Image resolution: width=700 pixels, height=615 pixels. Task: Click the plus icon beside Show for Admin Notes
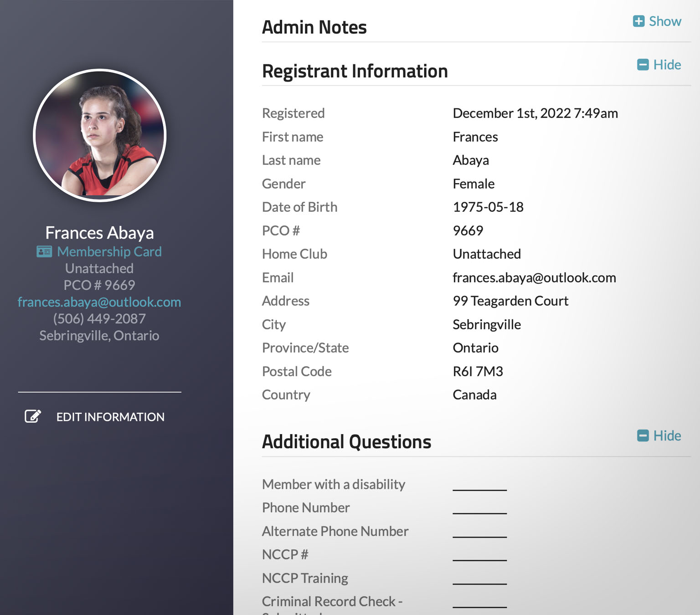pos(639,21)
